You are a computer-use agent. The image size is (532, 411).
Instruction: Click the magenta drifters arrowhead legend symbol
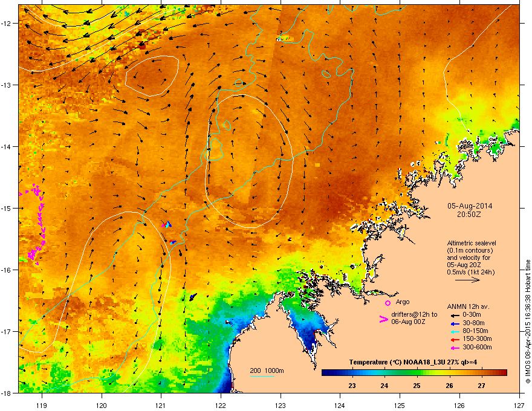[383, 319]
